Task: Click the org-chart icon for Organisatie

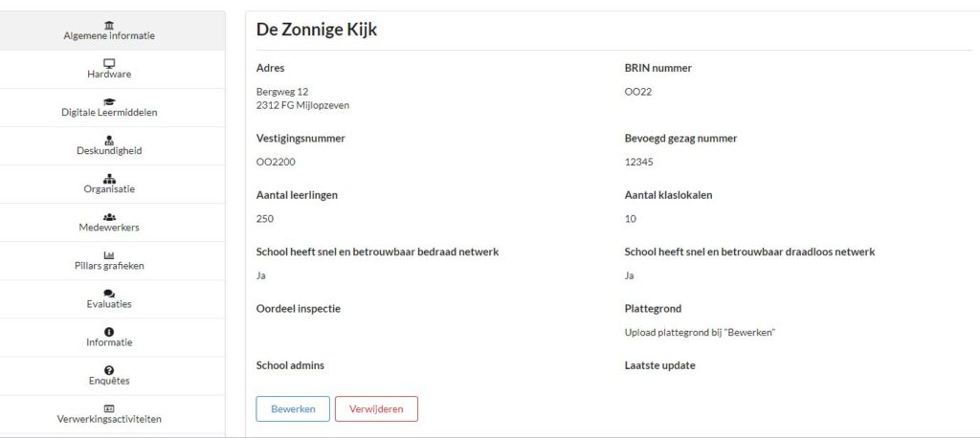Action: coord(109,178)
